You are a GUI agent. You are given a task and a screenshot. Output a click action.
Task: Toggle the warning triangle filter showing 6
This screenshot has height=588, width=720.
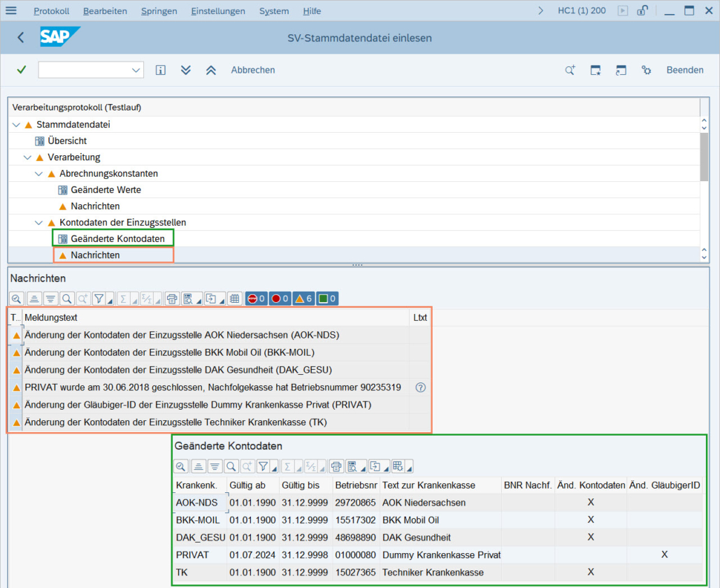pyautogui.click(x=303, y=299)
